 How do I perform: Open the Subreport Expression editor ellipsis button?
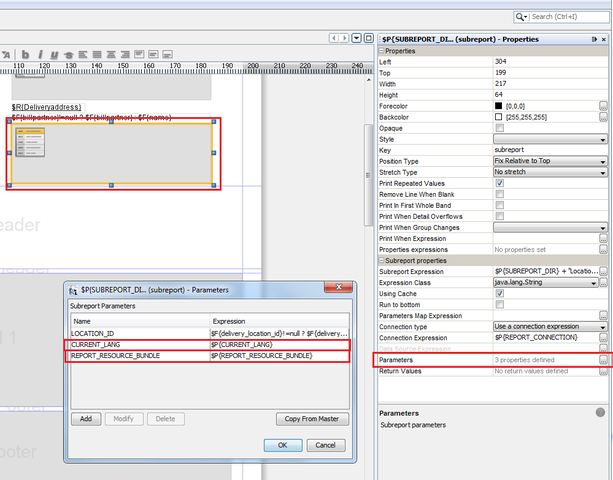click(603, 271)
